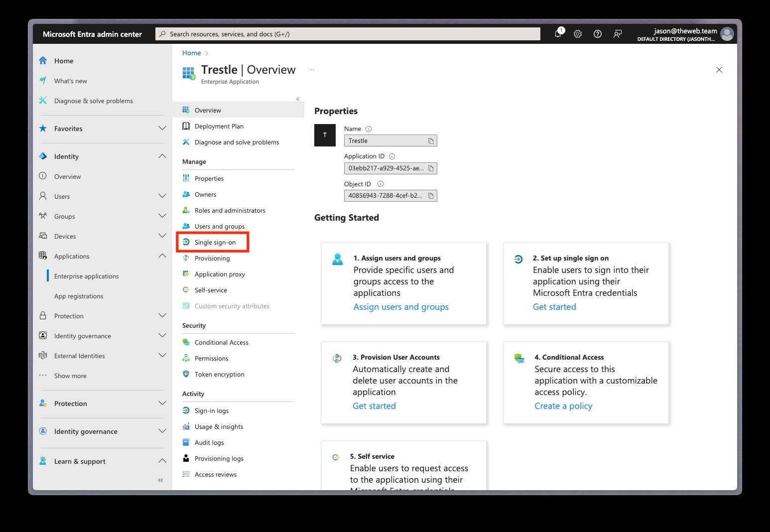Viewport: 770px width, 532px height.
Task: Collapse the Learn & support section
Action: click(162, 461)
